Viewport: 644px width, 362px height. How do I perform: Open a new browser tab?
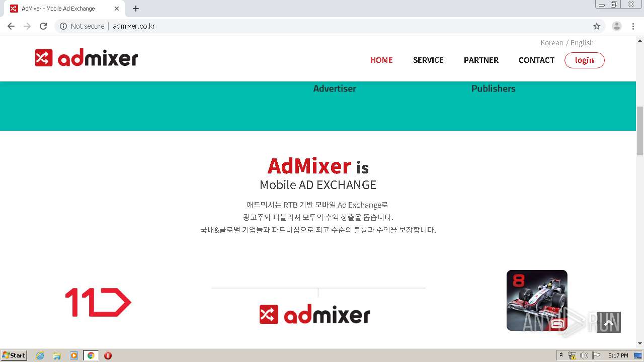pyautogui.click(x=136, y=9)
